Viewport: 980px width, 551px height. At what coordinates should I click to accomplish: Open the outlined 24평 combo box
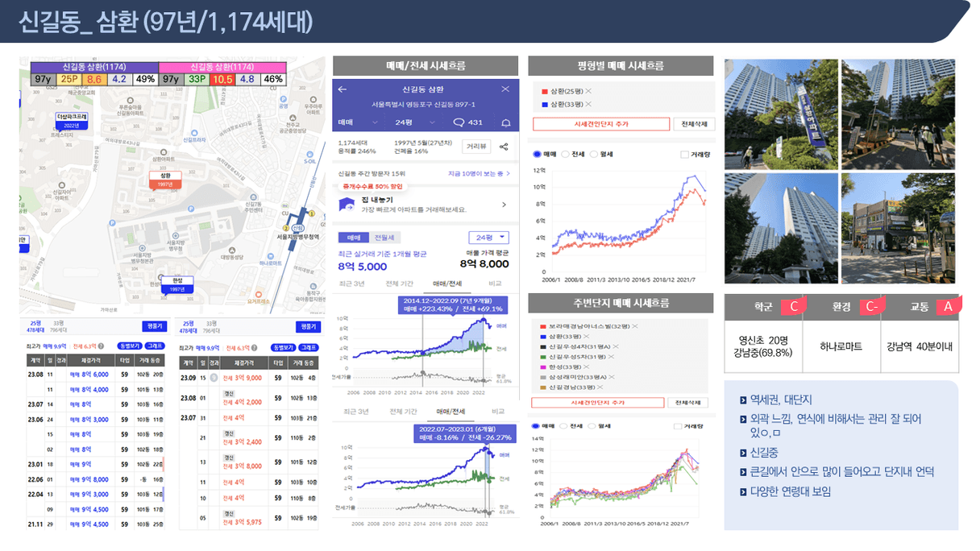pyautogui.click(x=489, y=237)
